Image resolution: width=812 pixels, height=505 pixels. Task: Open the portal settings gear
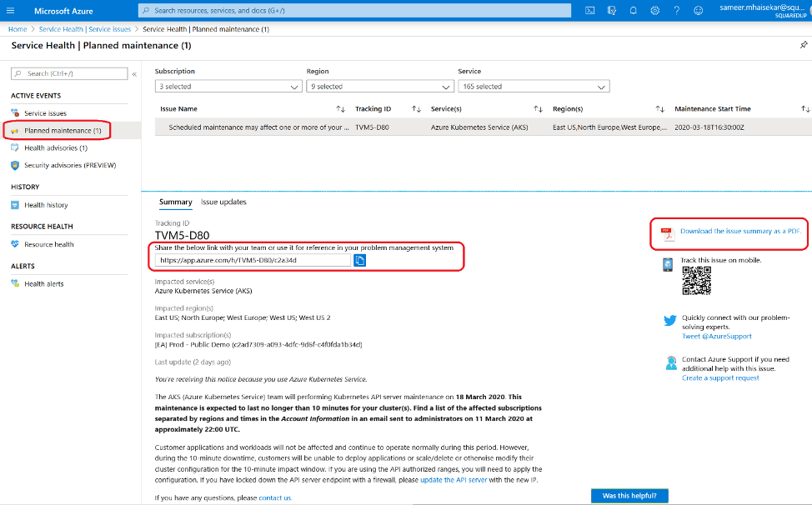(655, 10)
